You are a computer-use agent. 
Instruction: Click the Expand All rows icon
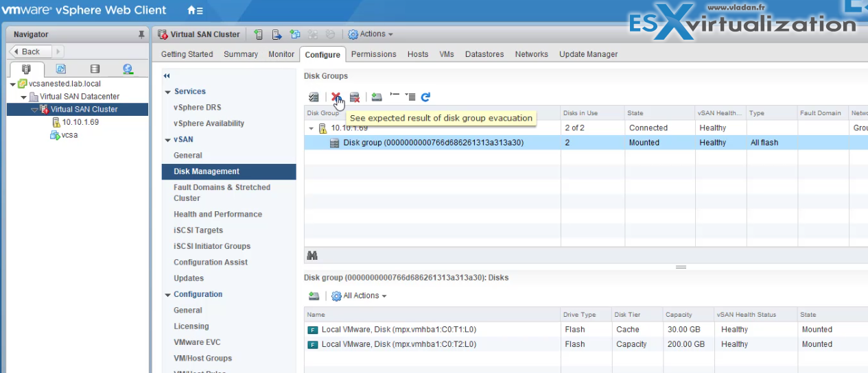click(x=410, y=97)
